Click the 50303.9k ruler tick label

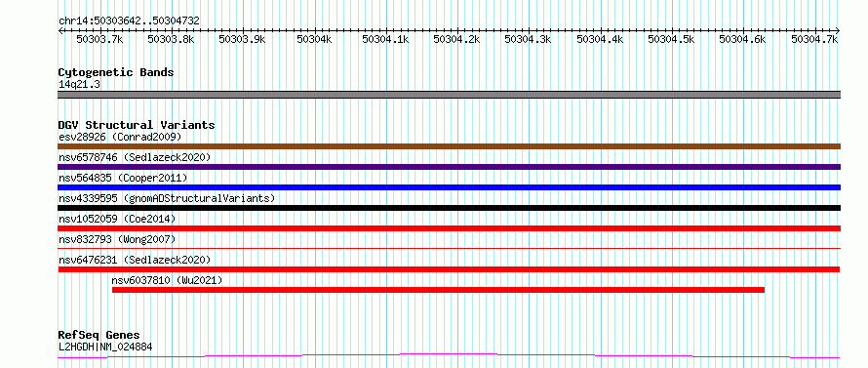pyautogui.click(x=243, y=40)
